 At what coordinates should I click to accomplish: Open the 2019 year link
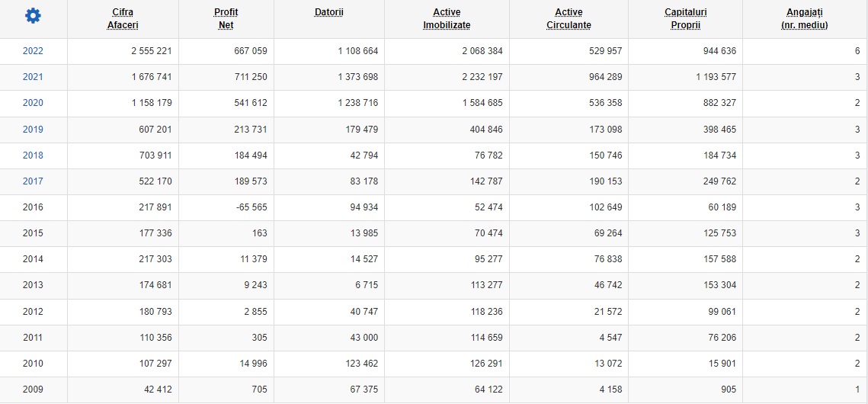click(33, 130)
